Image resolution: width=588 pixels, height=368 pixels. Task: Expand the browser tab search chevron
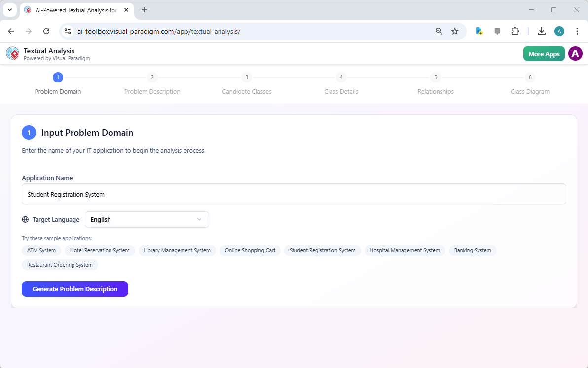(10, 10)
